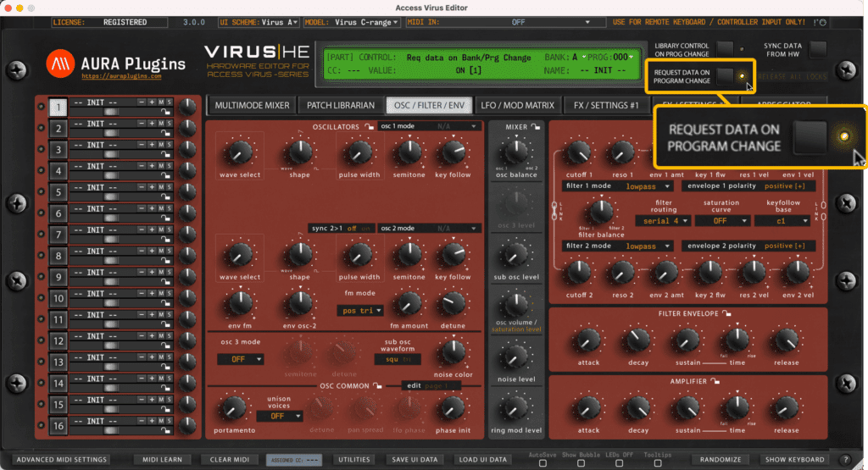Switch to the OSC / Filter / Env tab

pos(429,105)
